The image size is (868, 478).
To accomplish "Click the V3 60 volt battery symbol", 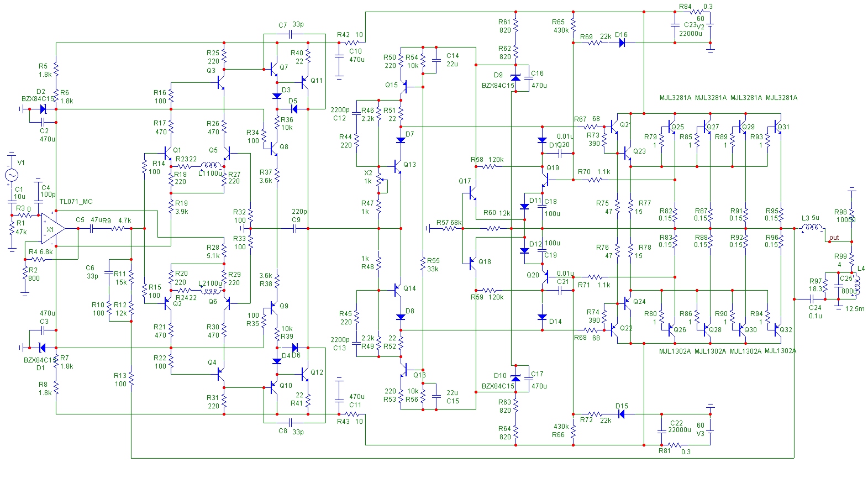I will [x=710, y=432].
